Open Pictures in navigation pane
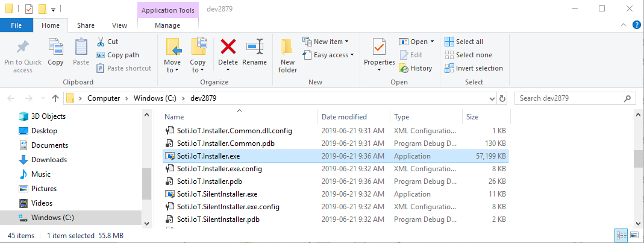This screenshot has height=243, width=644. click(38, 189)
